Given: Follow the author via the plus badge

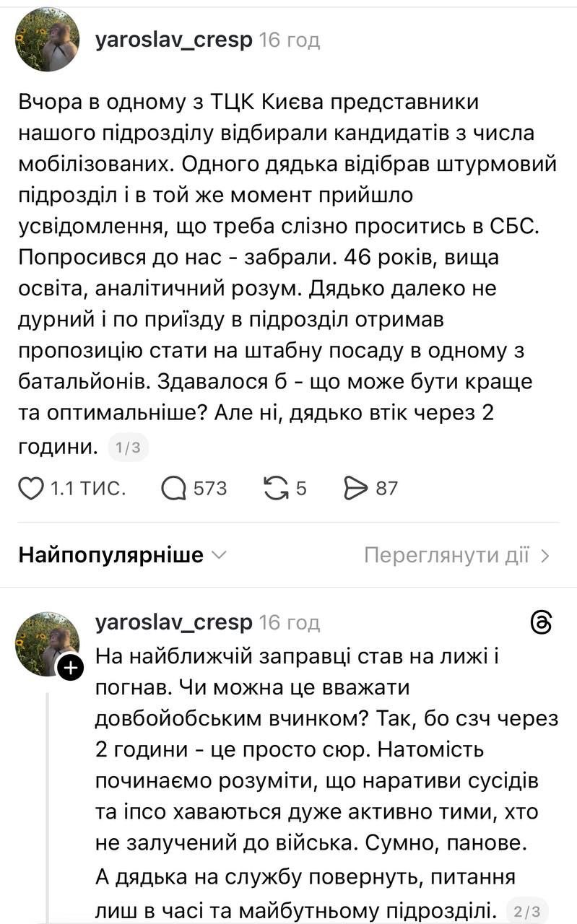Looking at the screenshot, I should pyautogui.click(x=70, y=668).
